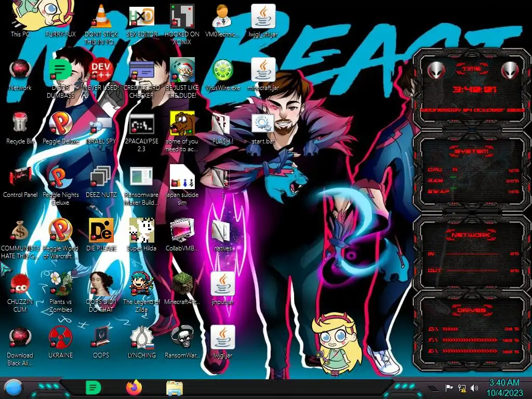
Task: Launch Peggle World of Warcraft shortcut
Action: [x=60, y=230]
